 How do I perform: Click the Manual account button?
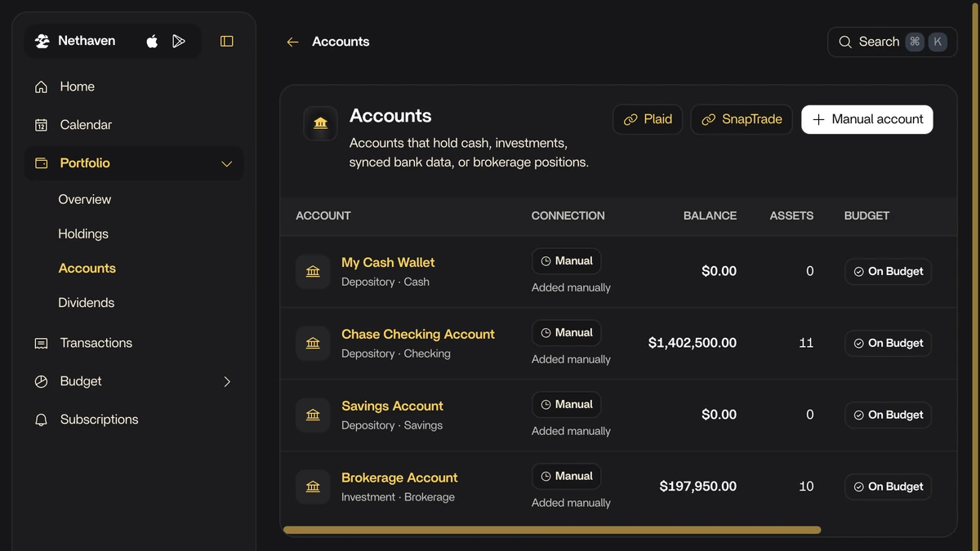tap(867, 119)
